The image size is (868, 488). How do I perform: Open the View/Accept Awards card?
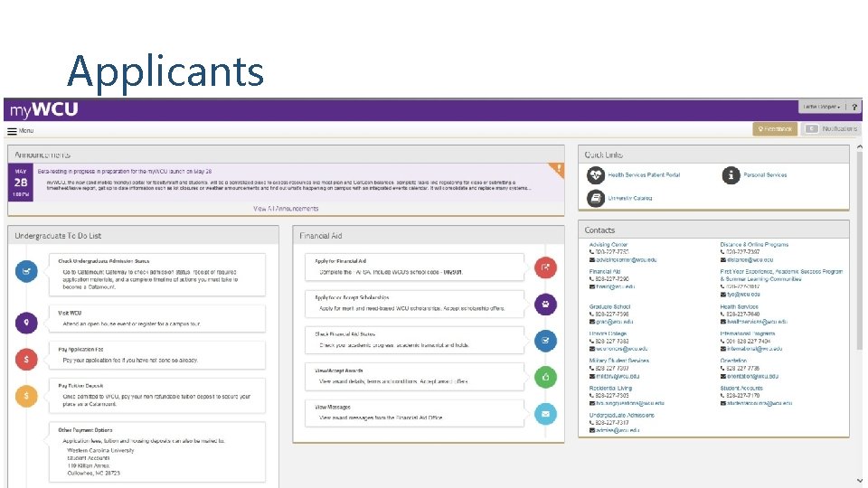pyautogui.click(x=415, y=377)
